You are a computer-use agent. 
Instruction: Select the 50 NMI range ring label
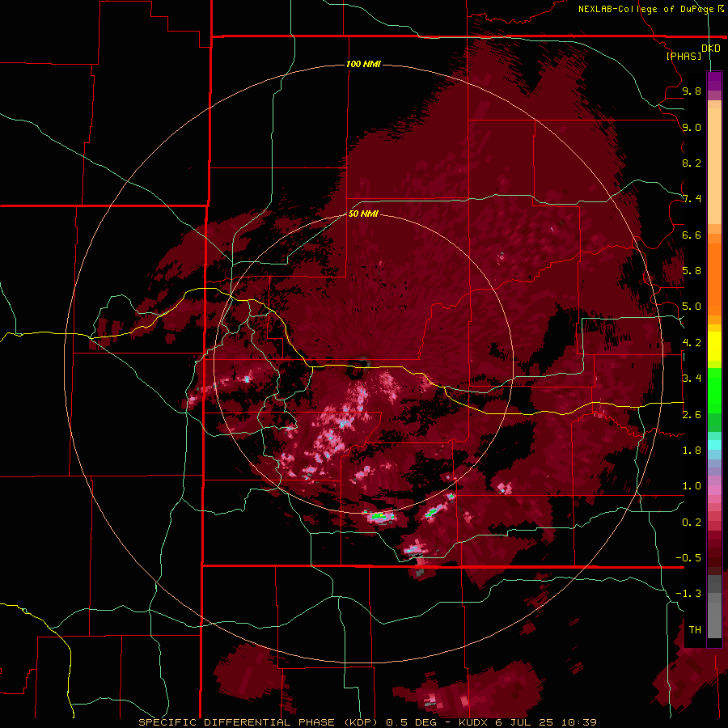coord(363,214)
